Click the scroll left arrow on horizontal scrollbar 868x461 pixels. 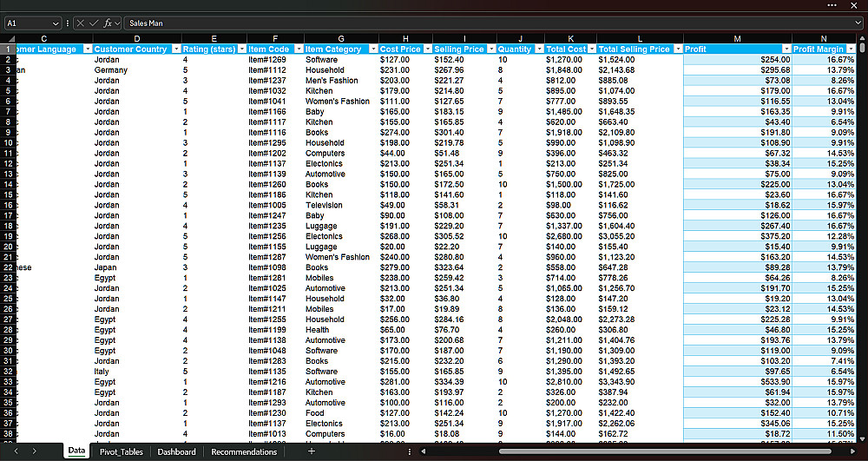tap(424, 451)
